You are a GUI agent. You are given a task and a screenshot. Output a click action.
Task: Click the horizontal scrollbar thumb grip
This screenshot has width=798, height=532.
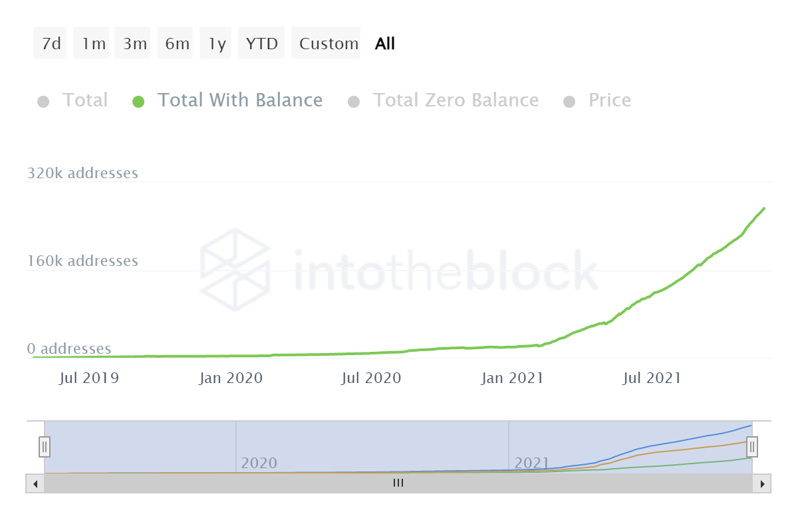tap(398, 483)
